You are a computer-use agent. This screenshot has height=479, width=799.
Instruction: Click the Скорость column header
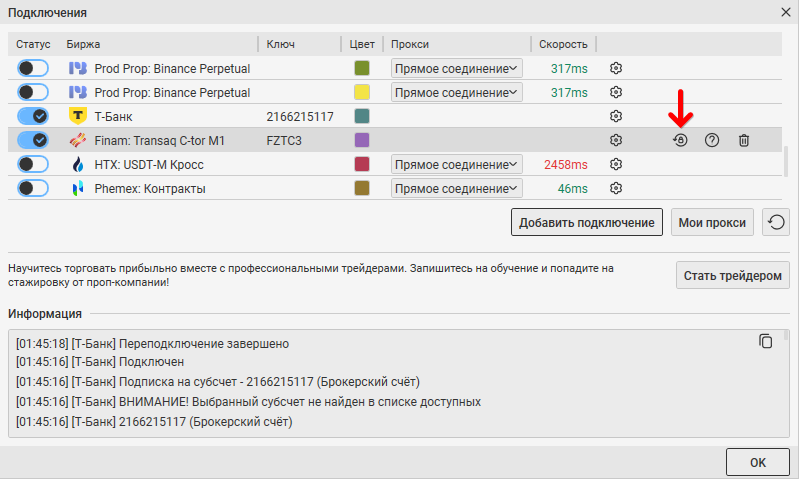[x=563, y=44]
